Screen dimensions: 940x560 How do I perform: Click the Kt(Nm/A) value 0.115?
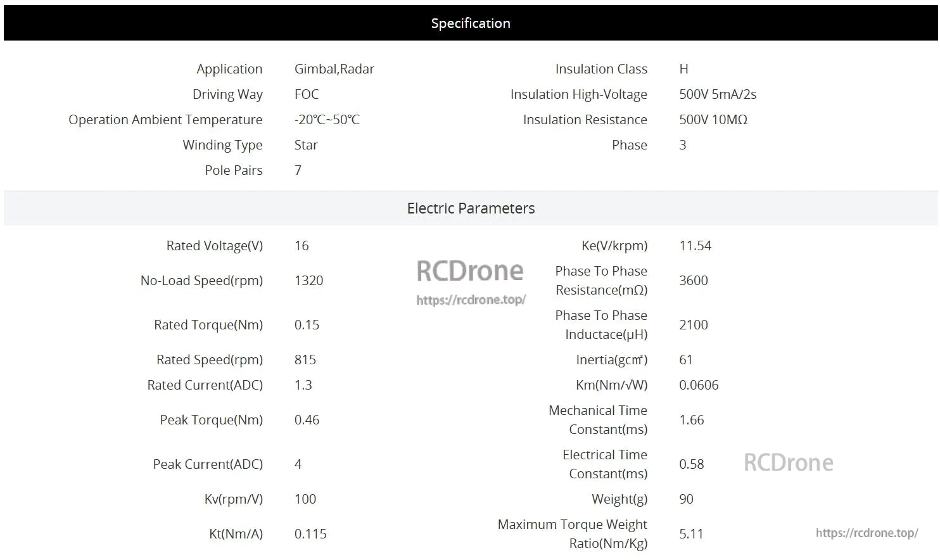pyautogui.click(x=310, y=534)
